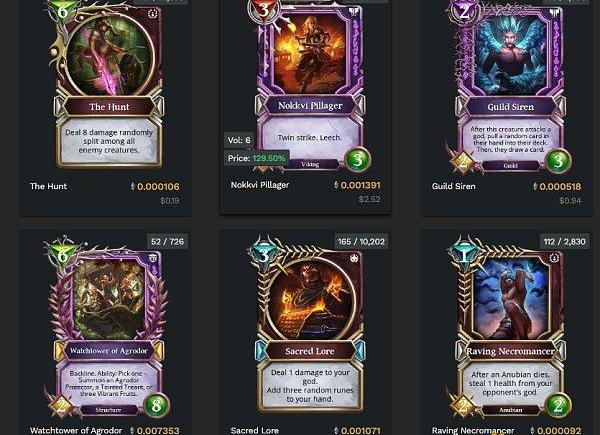
Task: Click the 52 / 726 count badge
Action: 167,242
